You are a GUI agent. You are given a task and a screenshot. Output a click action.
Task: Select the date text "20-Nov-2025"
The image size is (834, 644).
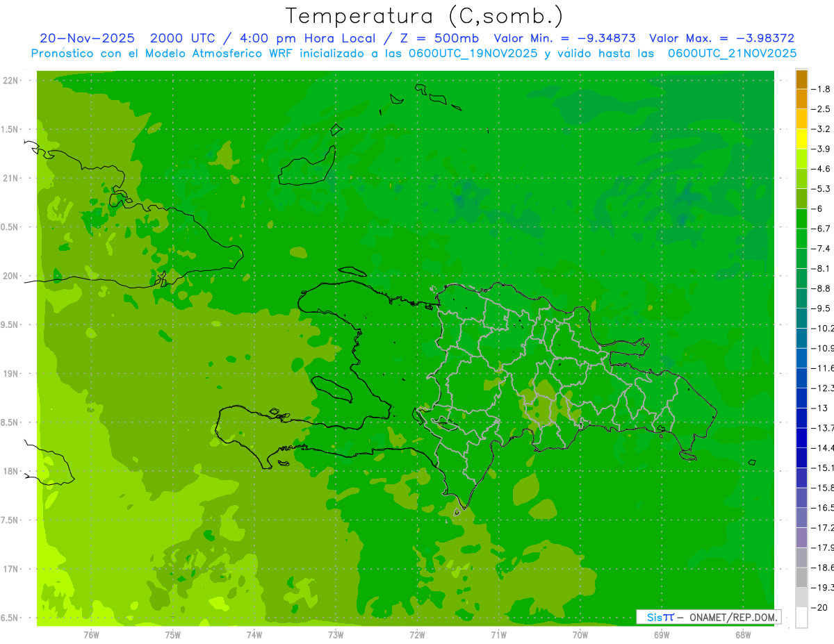point(87,38)
